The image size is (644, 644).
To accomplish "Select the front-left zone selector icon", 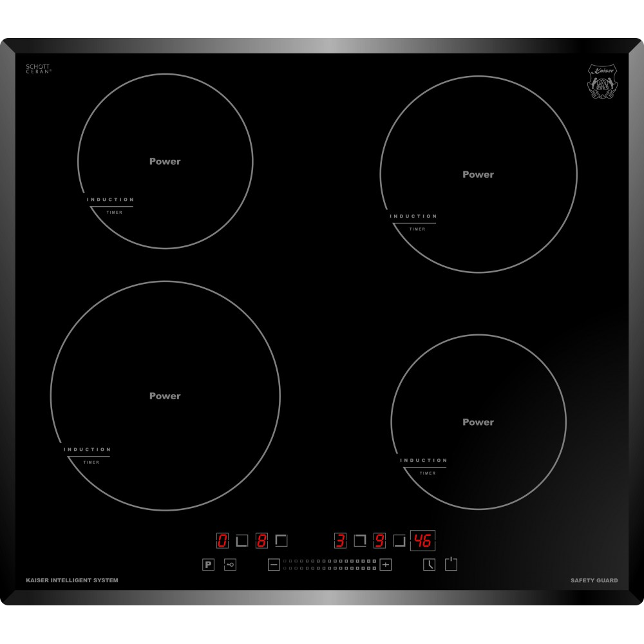I will 242,541.
